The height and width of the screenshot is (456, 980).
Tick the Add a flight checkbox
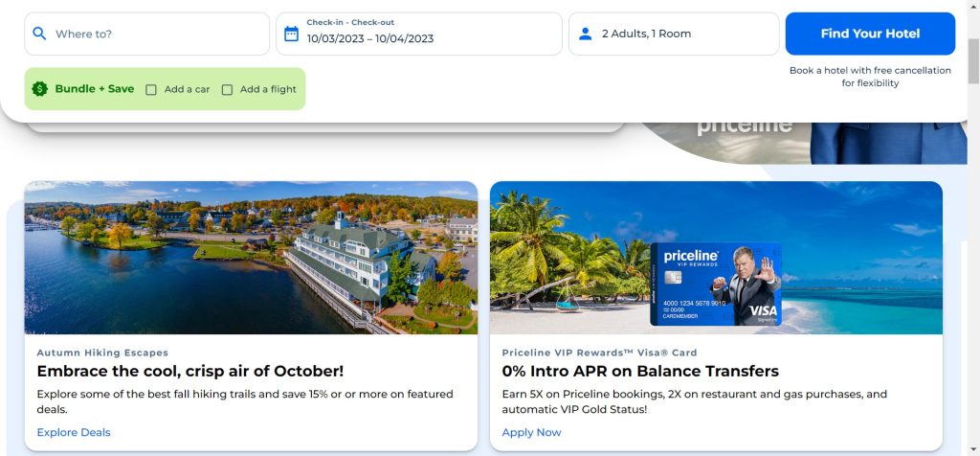pyautogui.click(x=227, y=90)
